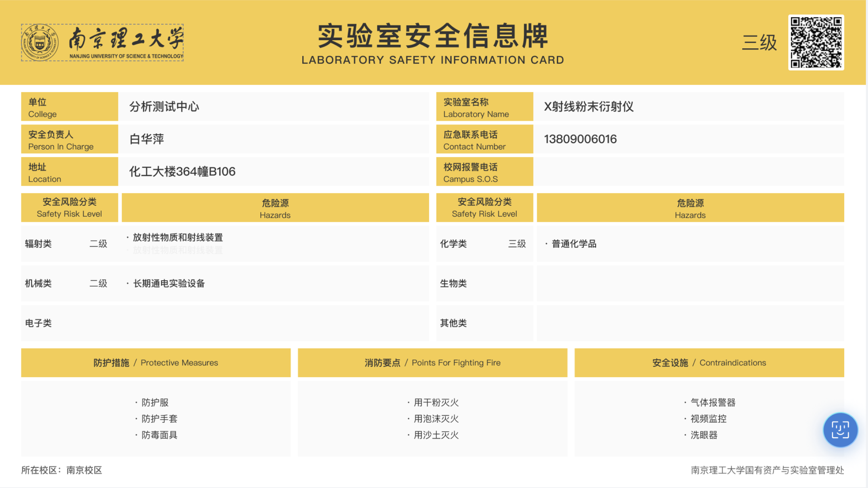Click person in charge 白华萍

pos(147,139)
